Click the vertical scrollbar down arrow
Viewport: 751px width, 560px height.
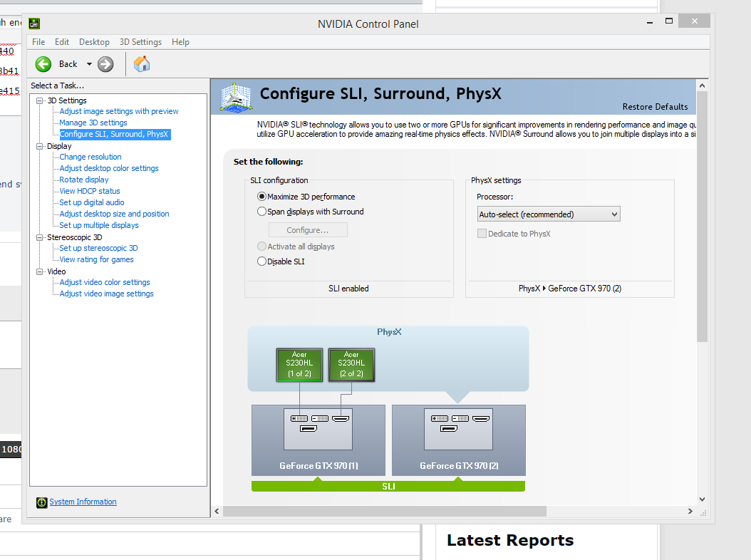[702, 499]
